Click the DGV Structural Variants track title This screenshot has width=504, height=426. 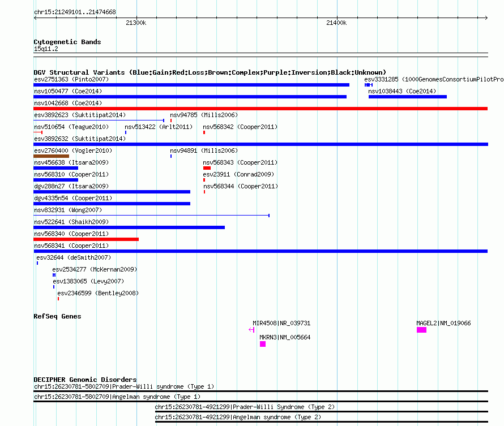(210, 72)
